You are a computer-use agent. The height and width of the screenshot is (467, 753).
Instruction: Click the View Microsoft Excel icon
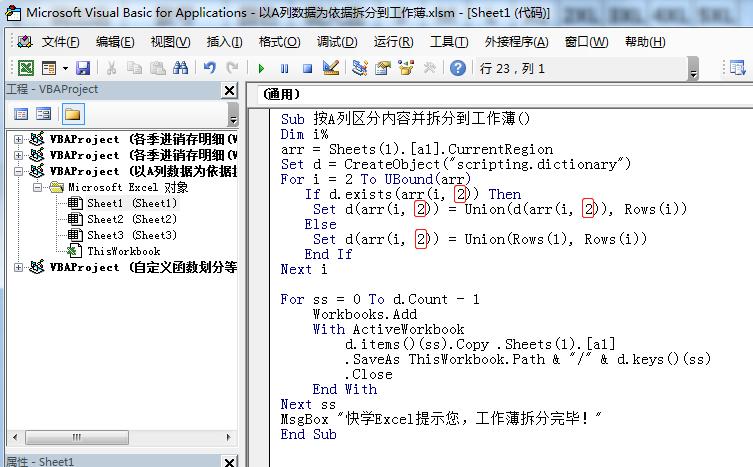pos(27,68)
